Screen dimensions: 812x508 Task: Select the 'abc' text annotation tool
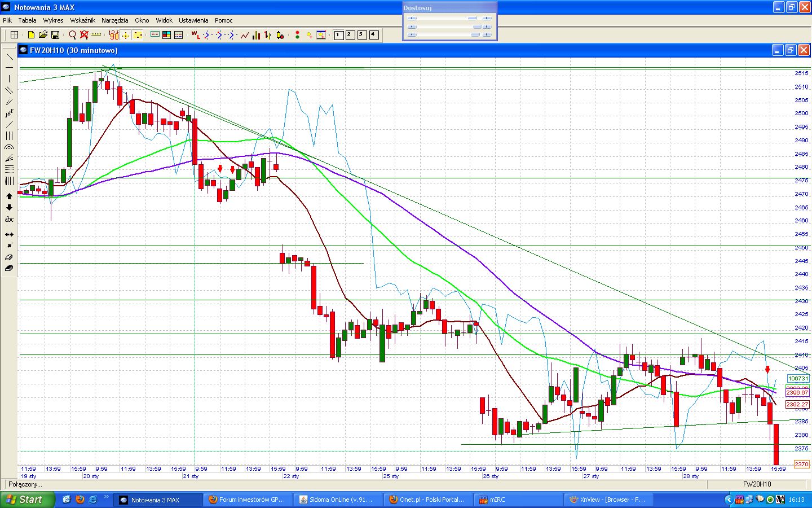pos(9,219)
